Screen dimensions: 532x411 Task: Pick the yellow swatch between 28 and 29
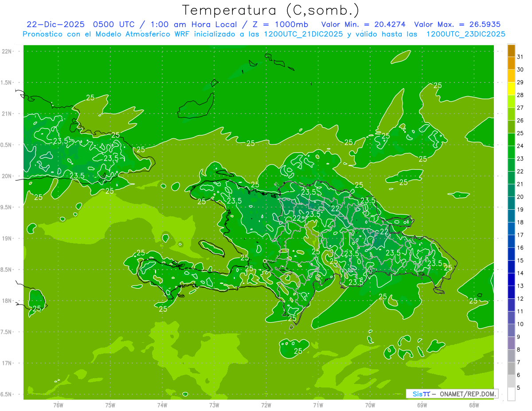click(x=511, y=89)
